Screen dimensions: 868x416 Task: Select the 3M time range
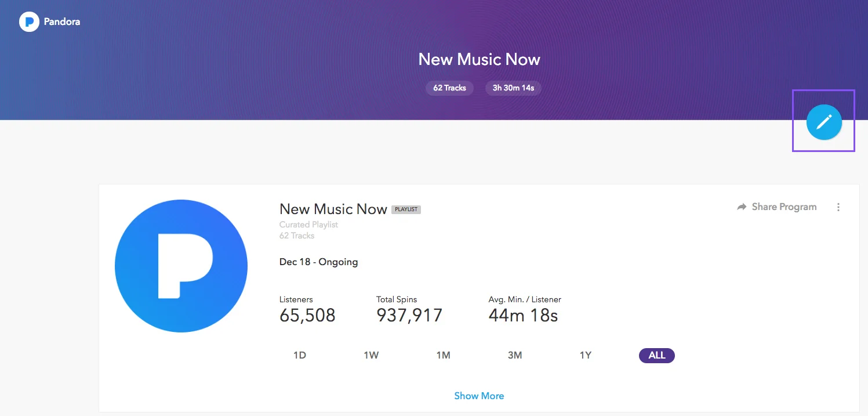point(515,355)
